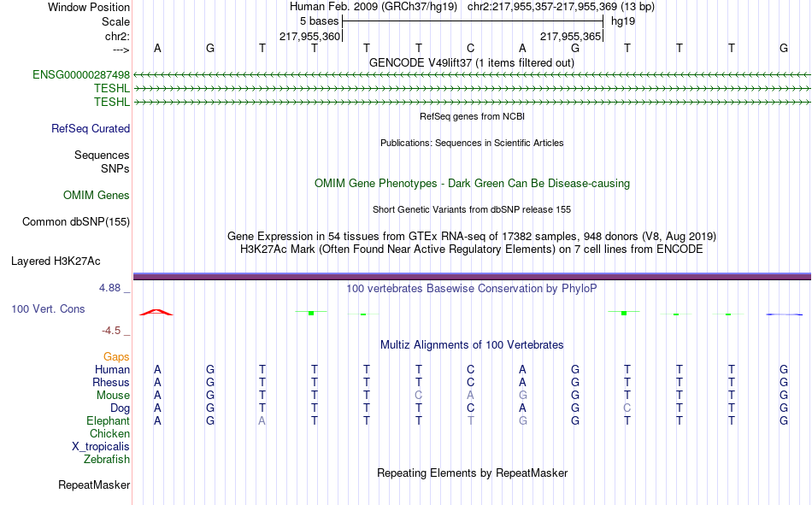812x505 pixels.
Task: Click Publications: Sequences in Scientific Articles title
Action: pos(472,143)
